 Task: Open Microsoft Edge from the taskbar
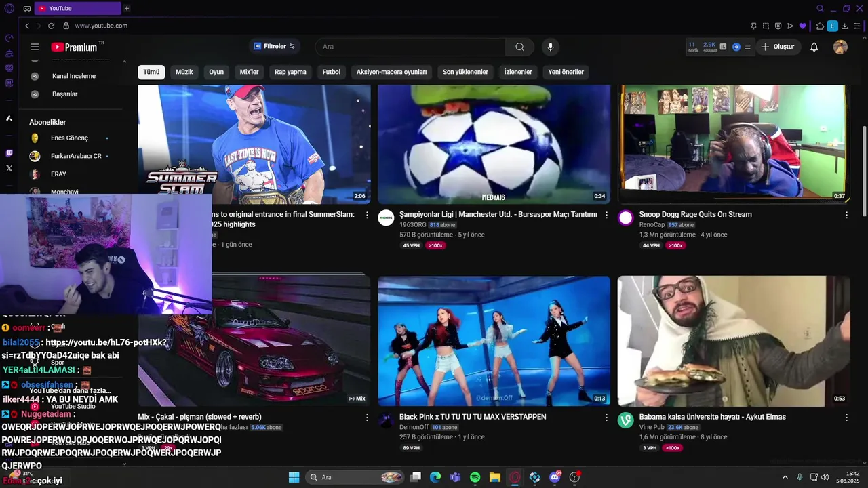pos(435,477)
